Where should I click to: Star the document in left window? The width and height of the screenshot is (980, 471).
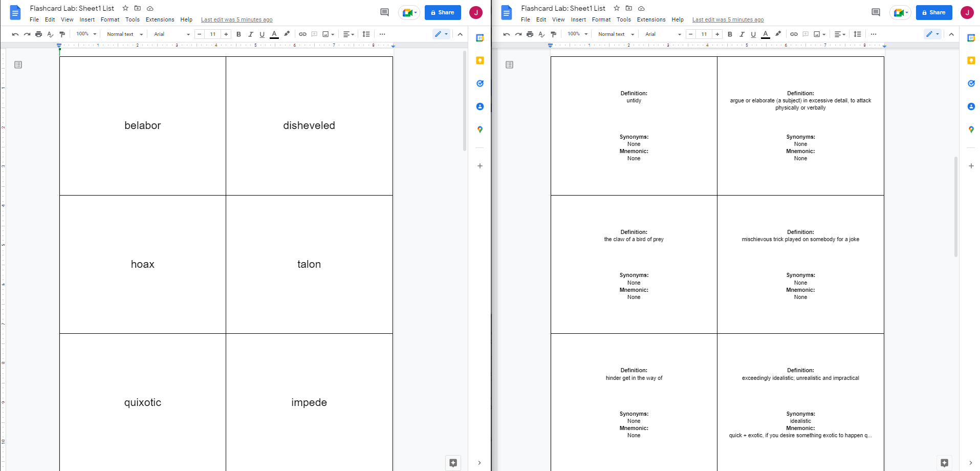125,8
